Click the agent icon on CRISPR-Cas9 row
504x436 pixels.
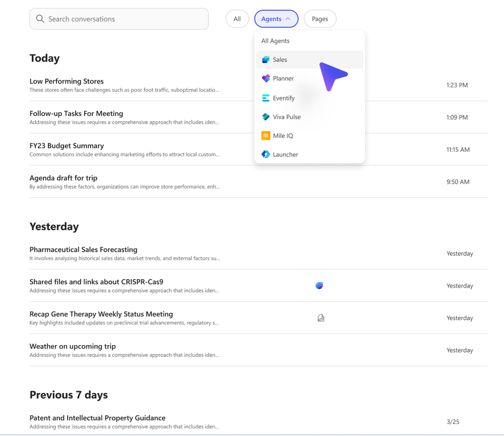319,286
